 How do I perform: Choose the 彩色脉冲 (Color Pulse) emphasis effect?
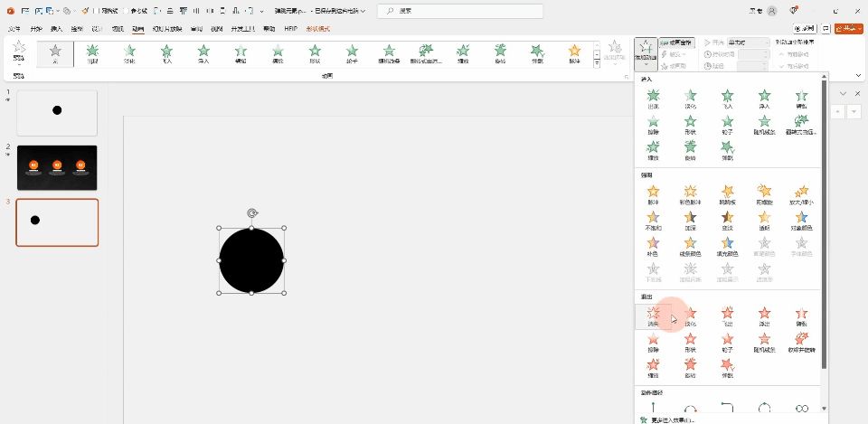(x=690, y=195)
